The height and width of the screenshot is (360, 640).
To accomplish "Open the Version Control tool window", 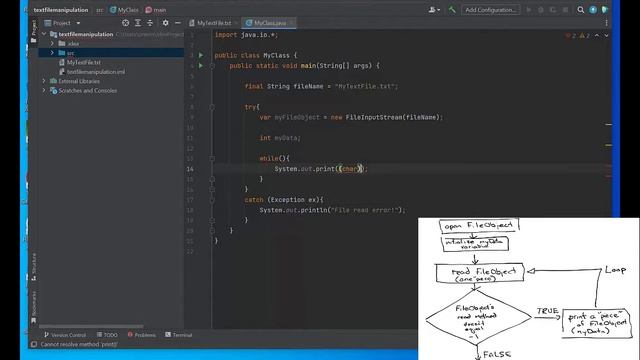I will point(65,335).
